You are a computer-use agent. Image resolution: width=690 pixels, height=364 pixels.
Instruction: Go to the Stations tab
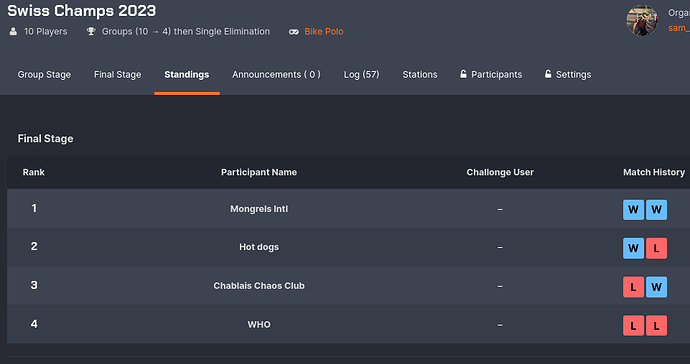[420, 75]
